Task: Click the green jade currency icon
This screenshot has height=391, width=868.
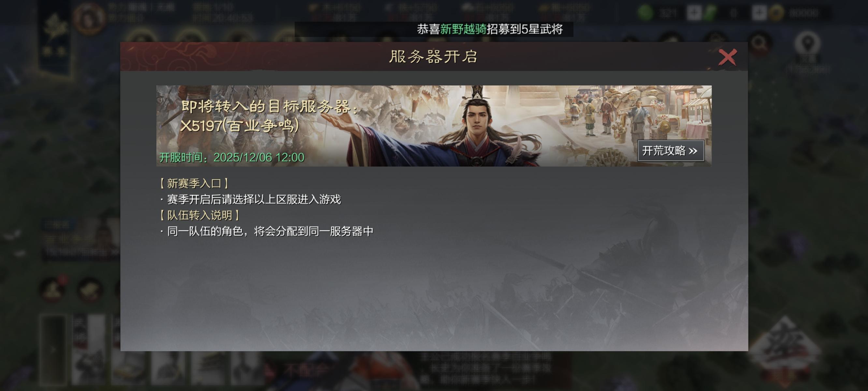Action: pos(645,13)
